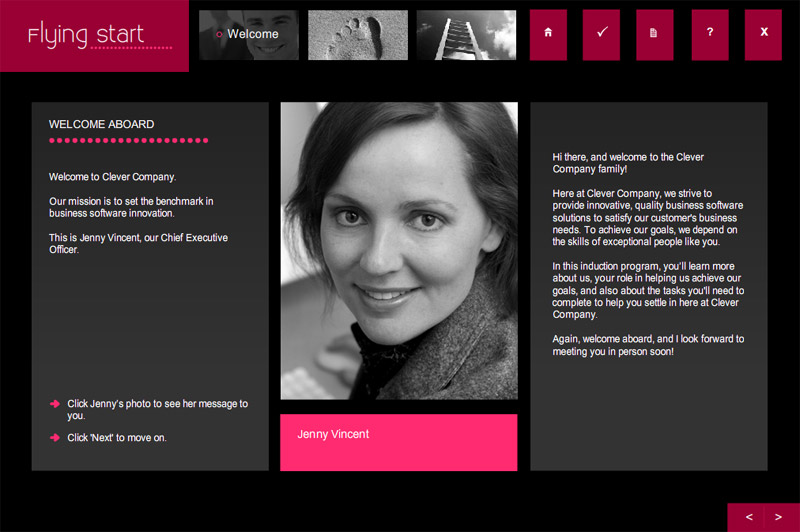Screen dimensions: 800x532
Task: Click Jenny Vincent's photo
Action: pos(399,250)
